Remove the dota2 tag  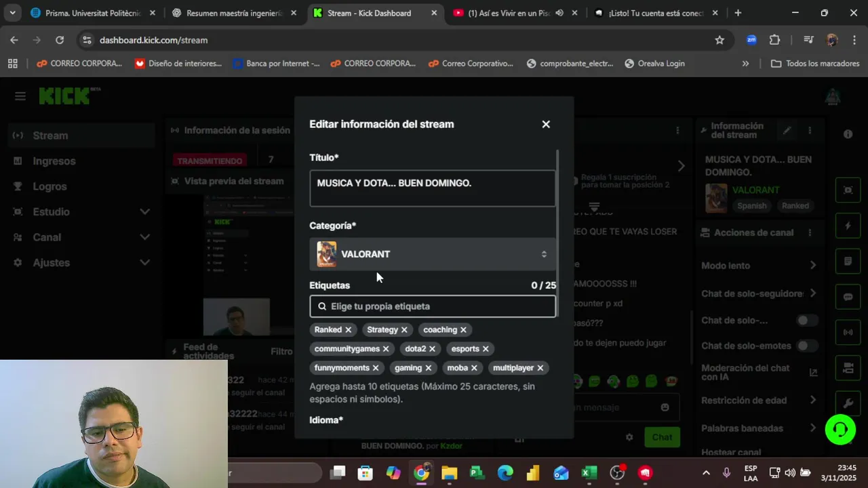pos(432,348)
